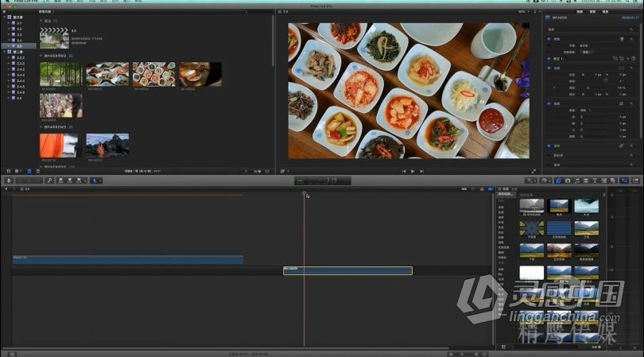Open the Transform tools dropdown under viewer

click(284, 171)
